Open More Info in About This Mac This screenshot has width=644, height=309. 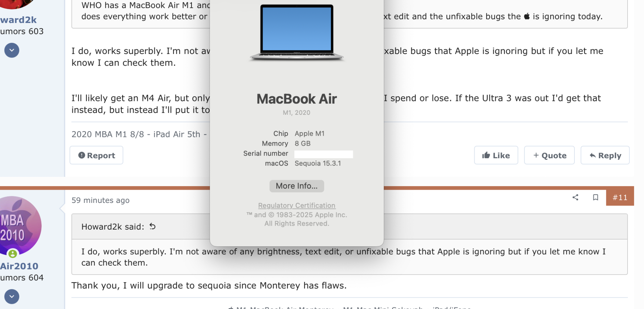tap(297, 186)
